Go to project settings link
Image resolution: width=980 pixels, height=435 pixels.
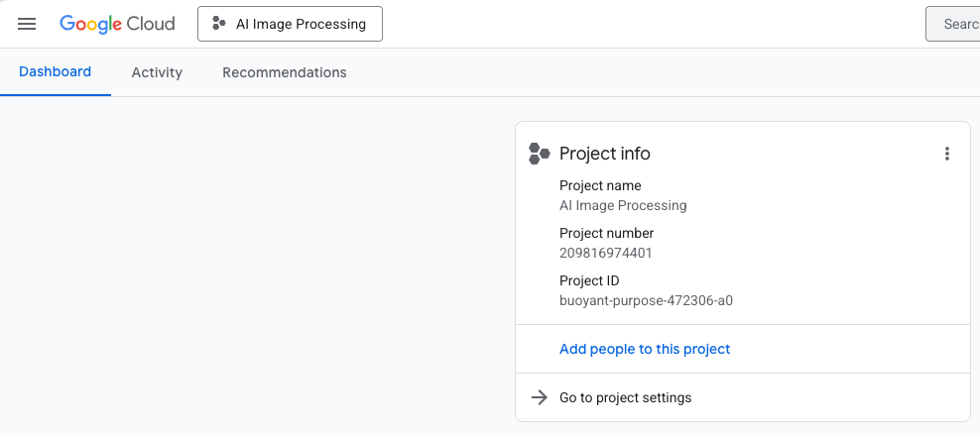coord(625,397)
